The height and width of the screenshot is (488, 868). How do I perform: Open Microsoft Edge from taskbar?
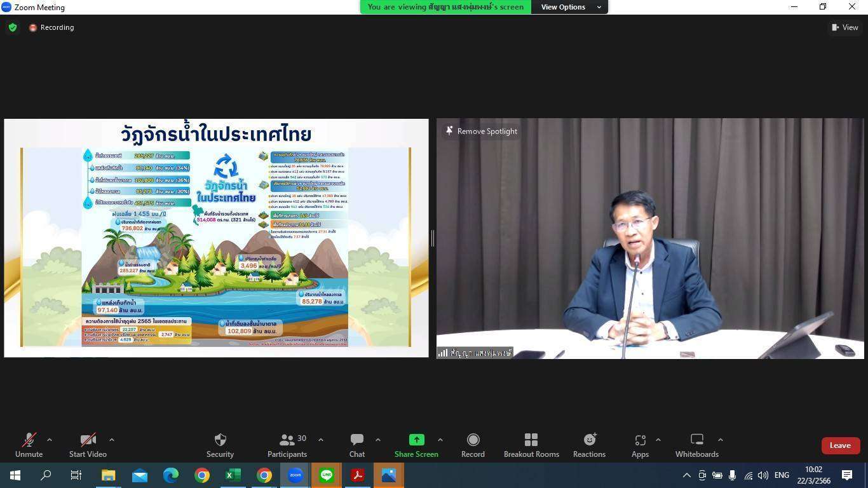171,475
